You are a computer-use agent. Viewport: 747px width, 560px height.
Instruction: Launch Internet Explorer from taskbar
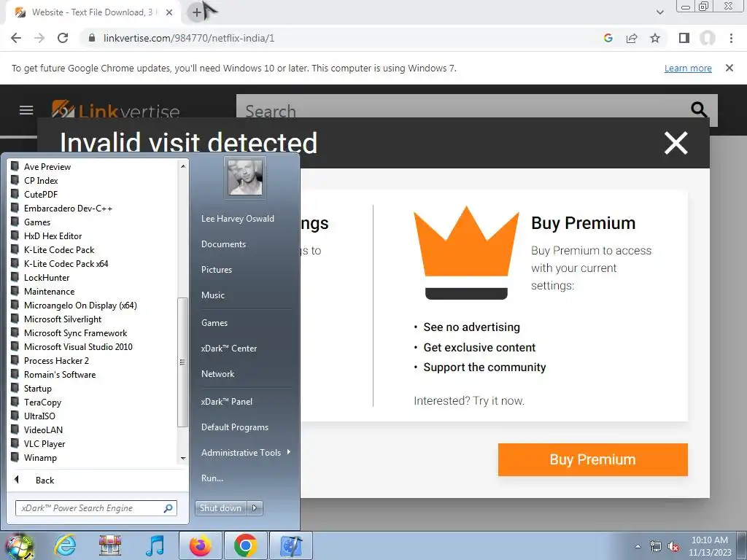pos(65,545)
